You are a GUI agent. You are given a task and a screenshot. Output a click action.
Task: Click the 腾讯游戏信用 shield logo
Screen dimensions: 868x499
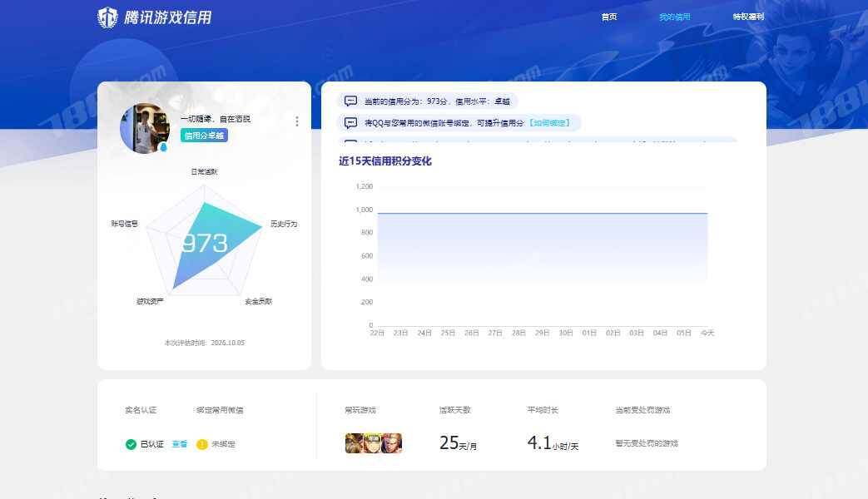point(107,17)
